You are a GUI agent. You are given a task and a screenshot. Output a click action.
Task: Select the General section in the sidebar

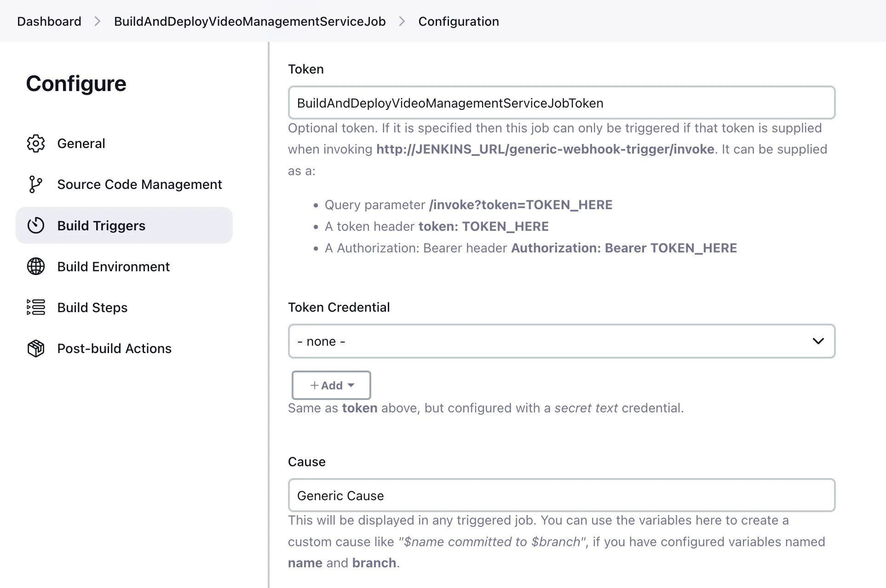(x=81, y=143)
